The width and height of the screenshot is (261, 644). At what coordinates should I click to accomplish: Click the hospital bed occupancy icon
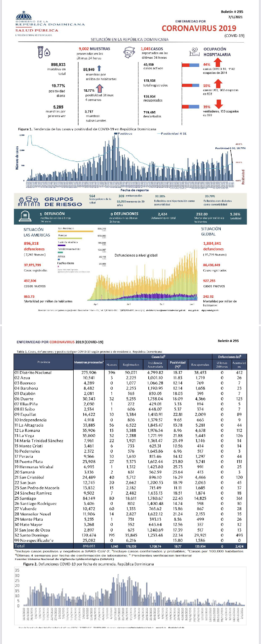194,52
